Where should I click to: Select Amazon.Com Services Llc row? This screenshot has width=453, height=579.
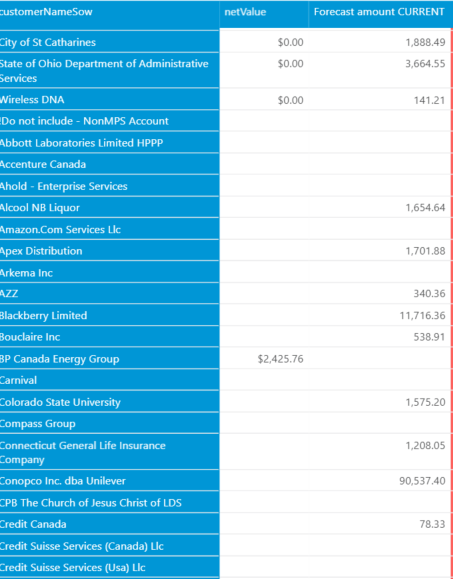[109, 229]
